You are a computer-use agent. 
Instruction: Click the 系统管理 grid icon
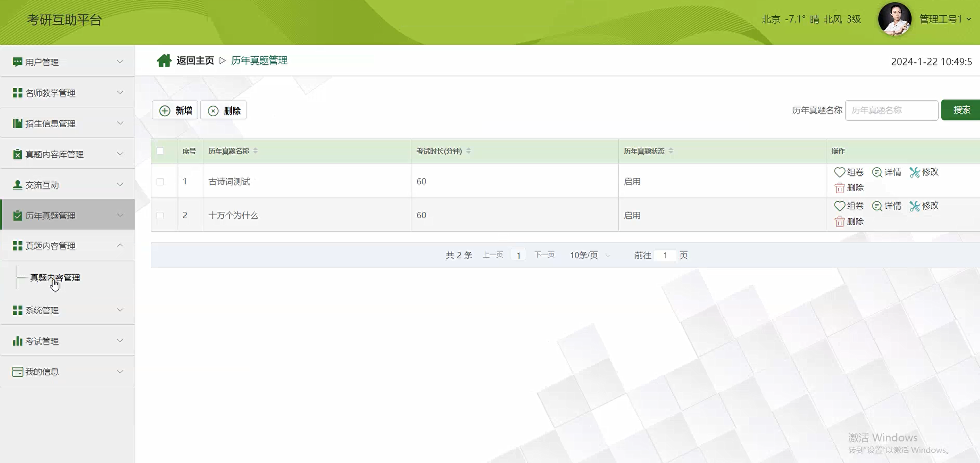coord(17,310)
